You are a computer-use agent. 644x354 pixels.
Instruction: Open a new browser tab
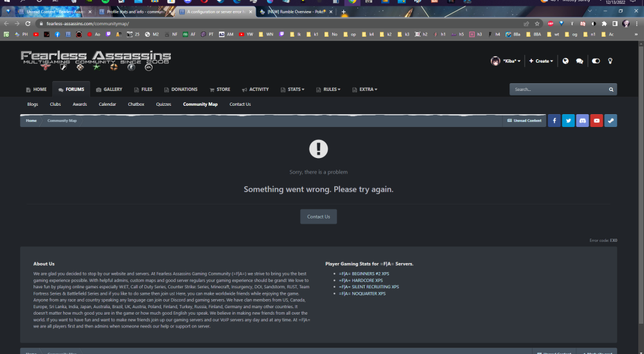click(x=343, y=12)
